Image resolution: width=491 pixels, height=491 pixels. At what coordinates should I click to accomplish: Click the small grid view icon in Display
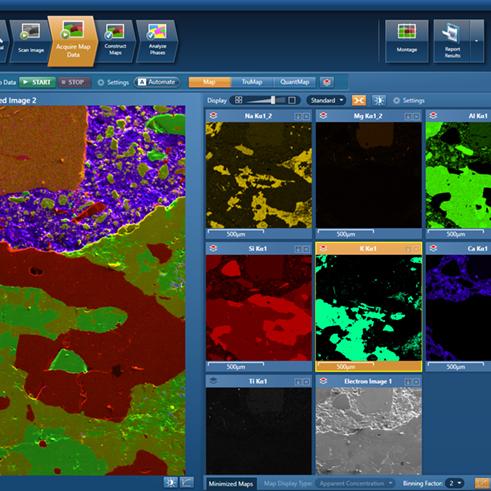point(238,100)
